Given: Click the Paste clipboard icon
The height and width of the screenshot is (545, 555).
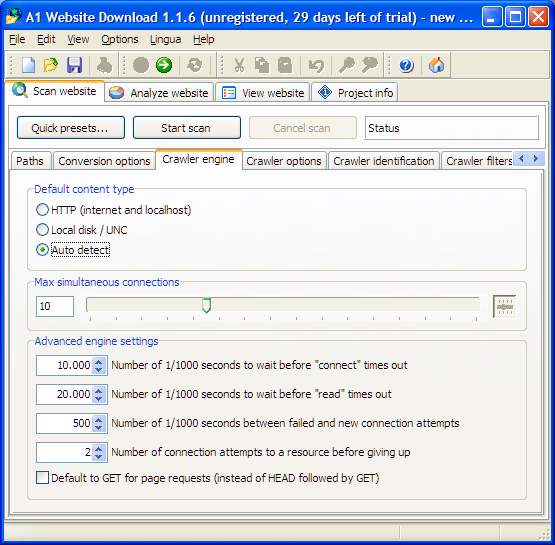Looking at the screenshot, I should (285, 65).
